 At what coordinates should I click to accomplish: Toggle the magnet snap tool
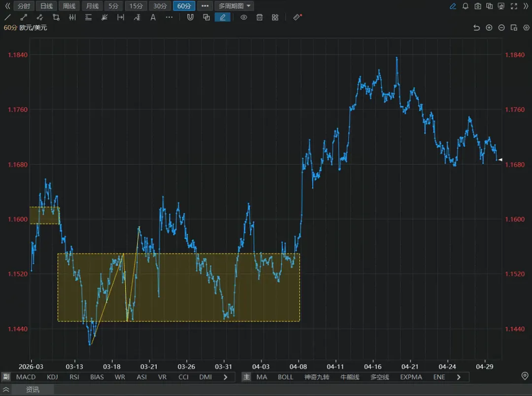[190, 17]
